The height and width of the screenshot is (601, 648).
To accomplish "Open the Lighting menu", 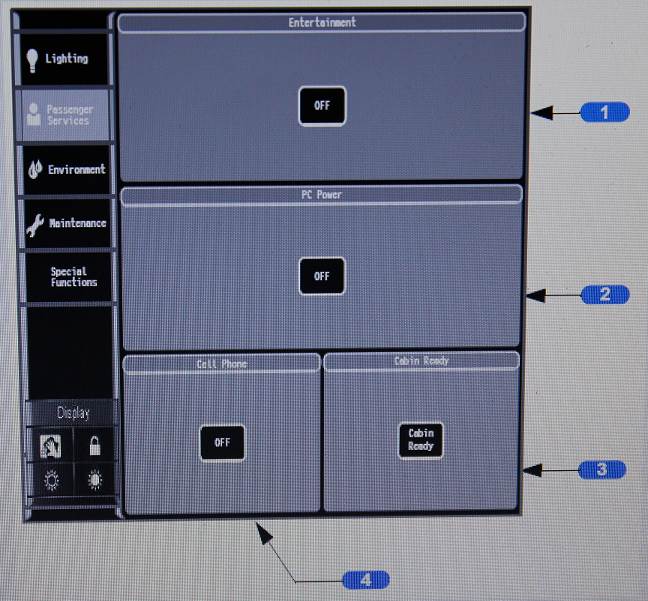I will tap(65, 59).
